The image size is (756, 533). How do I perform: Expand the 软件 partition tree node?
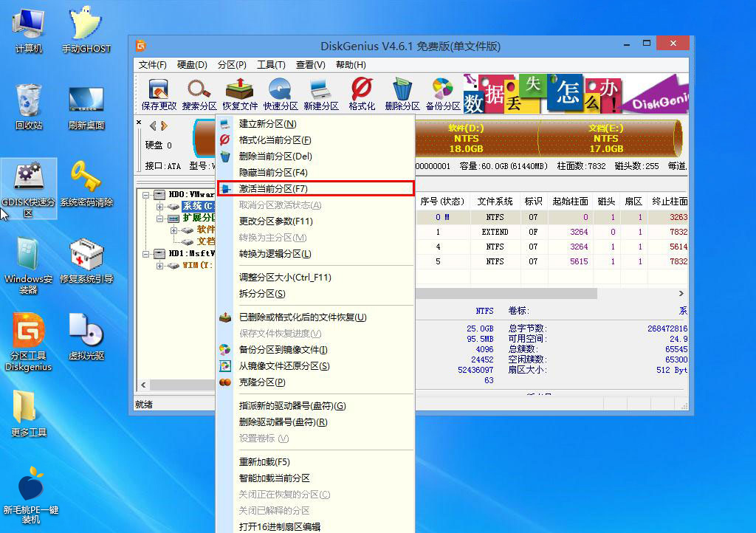pos(173,230)
